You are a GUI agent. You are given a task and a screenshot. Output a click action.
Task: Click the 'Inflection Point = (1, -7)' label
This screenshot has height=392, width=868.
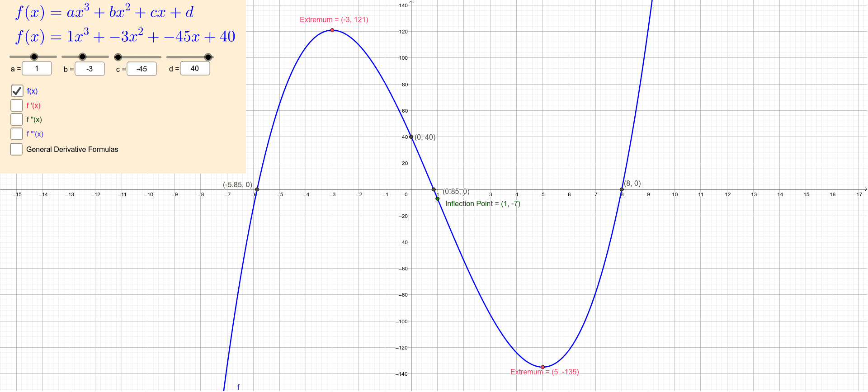click(483, 203)
